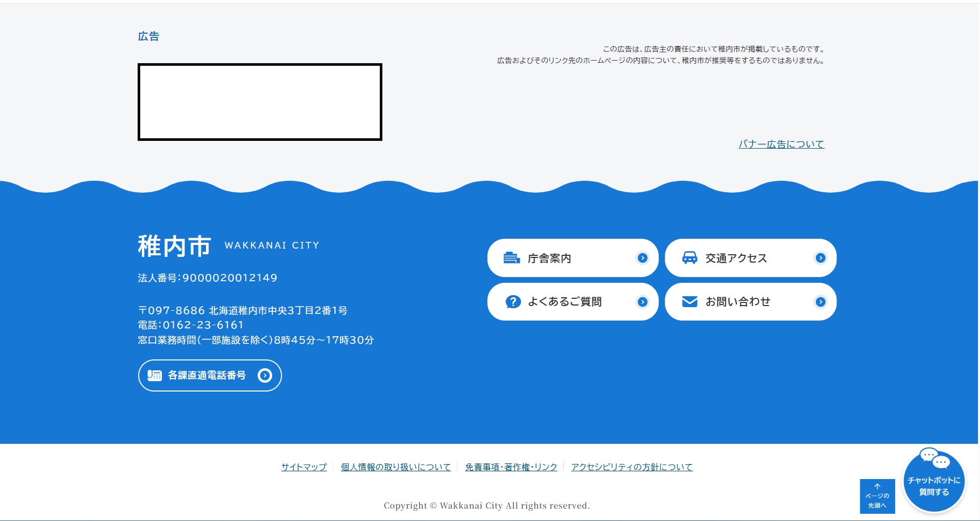The height and width of the screenshot is (521, 980).
Task: Click the blank advertisement banner box
Action: (x=260, y=102)
